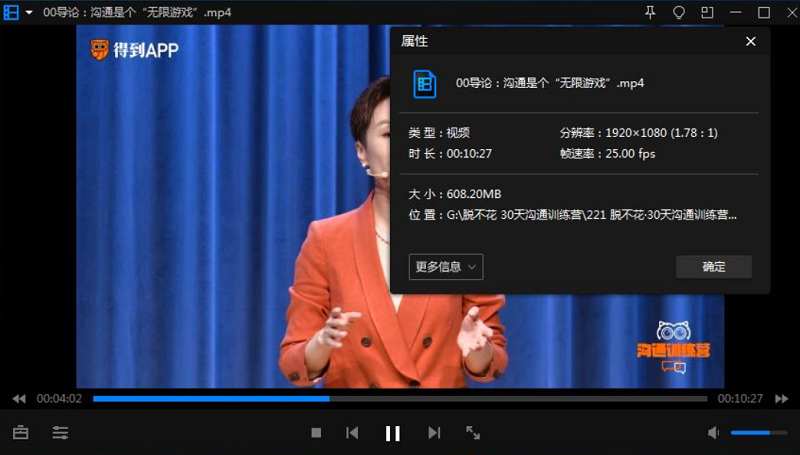Stop the video playback
The height and width of the screenshot is (455, 800).
(x=316, y=433)
